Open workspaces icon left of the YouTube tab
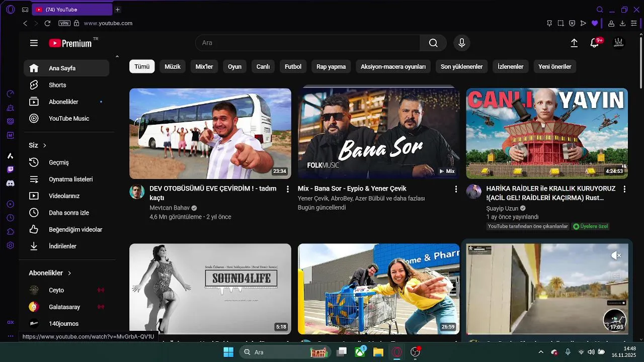This screenshot has width=644, height=362. 25,10
